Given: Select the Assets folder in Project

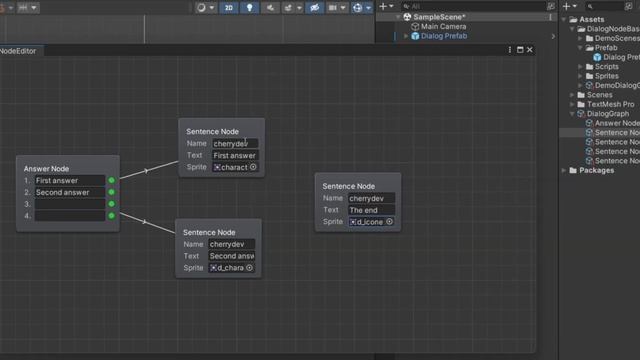Looking at the screenshot, I should (592, 19).
